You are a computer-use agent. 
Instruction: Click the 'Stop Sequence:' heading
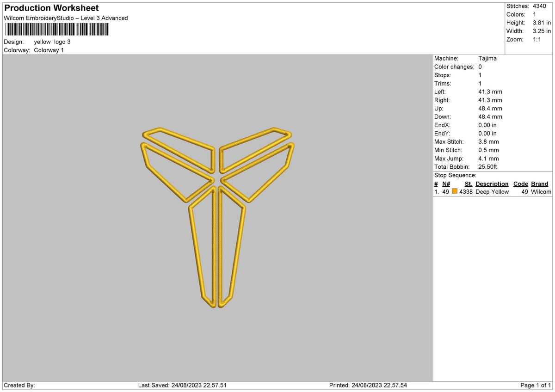[455, 175]
